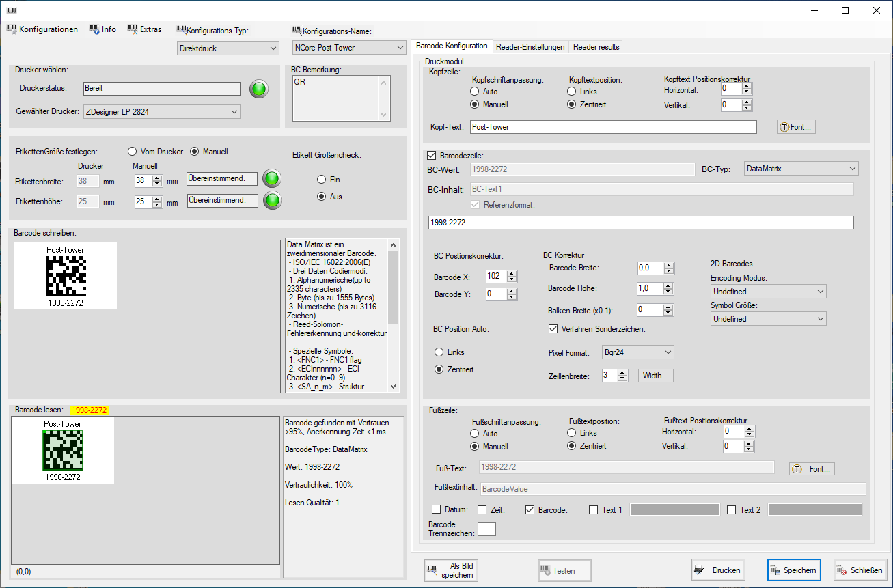Screen dimensions: 893x588
Task: Click the Width... button
Action: (656, 376)
